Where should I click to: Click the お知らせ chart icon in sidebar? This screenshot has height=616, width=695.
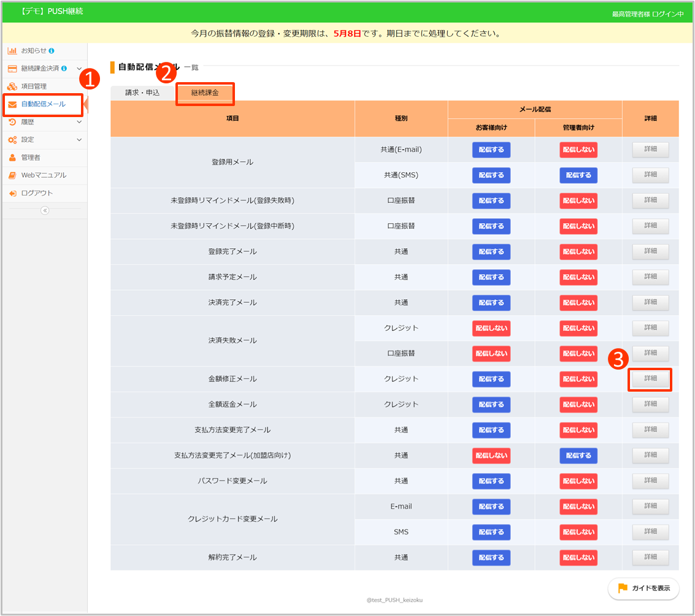[x=12, y=51]
